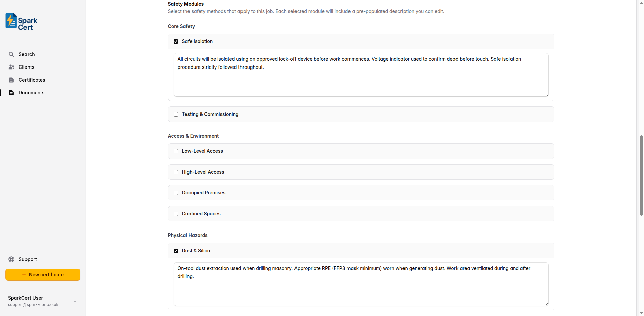Viewport: 644px width, 316px height.
Task: Select the Clients people icon
Action: 11,67
